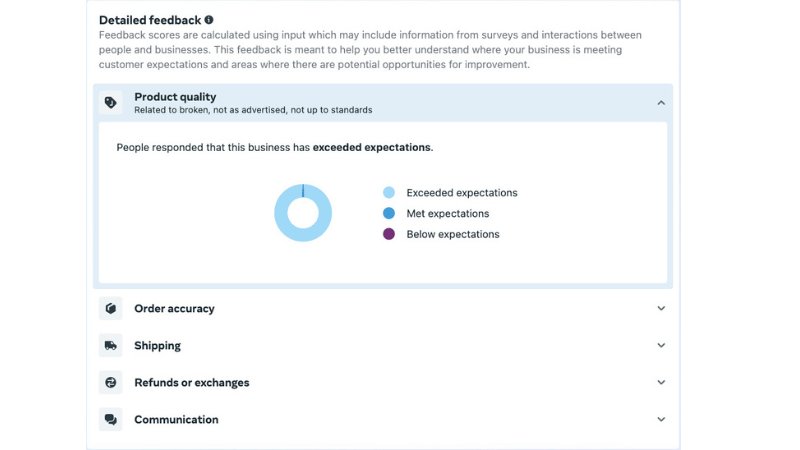Expand the Refunds or exchanges chevron
The width and height of the screenshot is (800, 450).
click(661, 383)
